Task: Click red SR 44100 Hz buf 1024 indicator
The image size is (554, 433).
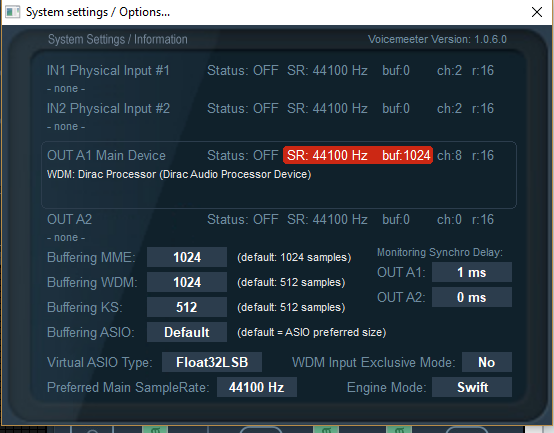Action: (358, 155)
